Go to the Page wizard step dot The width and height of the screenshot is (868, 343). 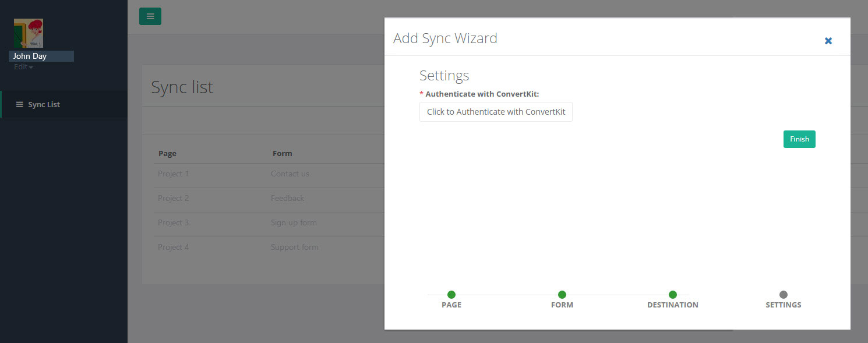pyautogui.click(x=451, y=295)
